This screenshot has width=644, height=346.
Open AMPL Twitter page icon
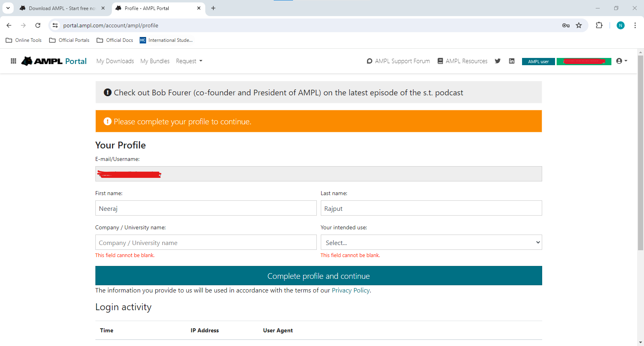(x=497, y=61)
